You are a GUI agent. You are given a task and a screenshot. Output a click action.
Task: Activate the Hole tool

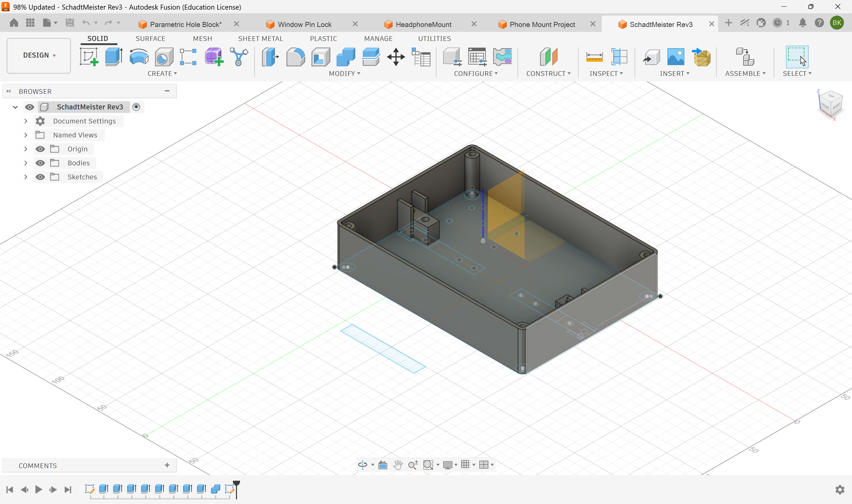pos(164,57)
